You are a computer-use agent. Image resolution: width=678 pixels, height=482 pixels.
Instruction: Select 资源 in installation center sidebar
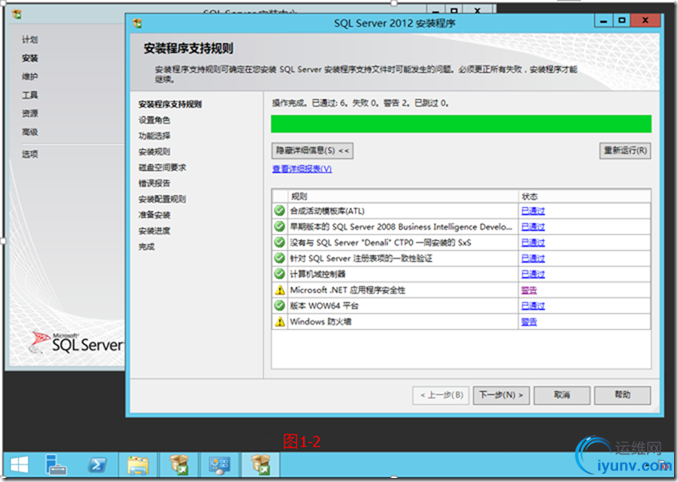pyautogui.click(x=30, y=113)
